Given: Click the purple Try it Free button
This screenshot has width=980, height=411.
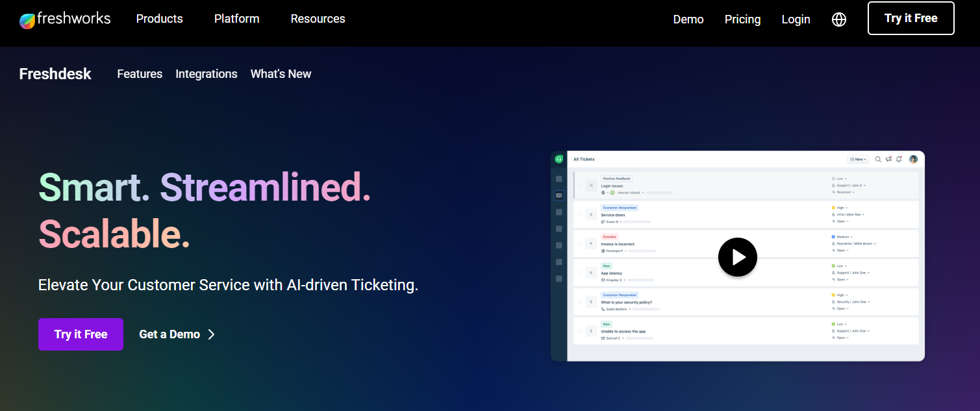Looking at the screenshot, I should 81,334.
